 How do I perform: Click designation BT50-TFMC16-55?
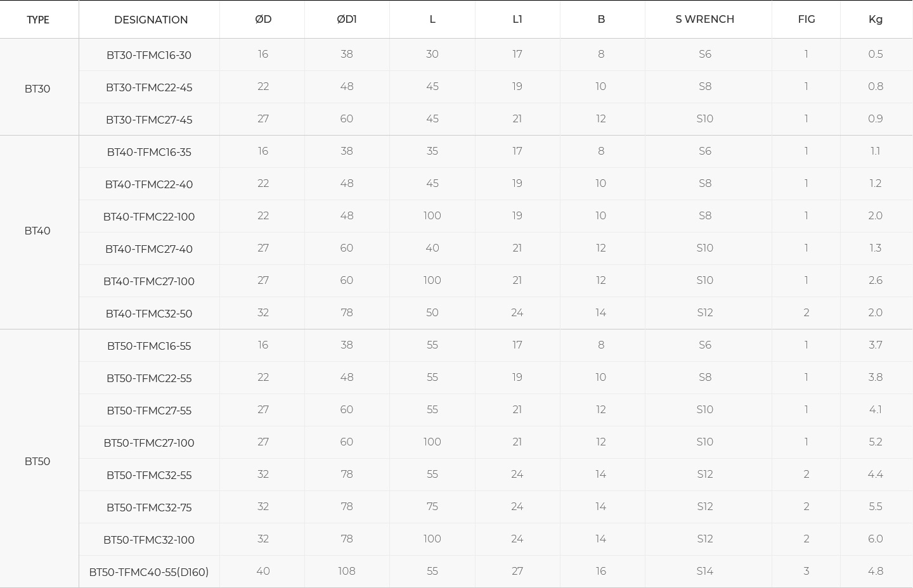(149, 346)
